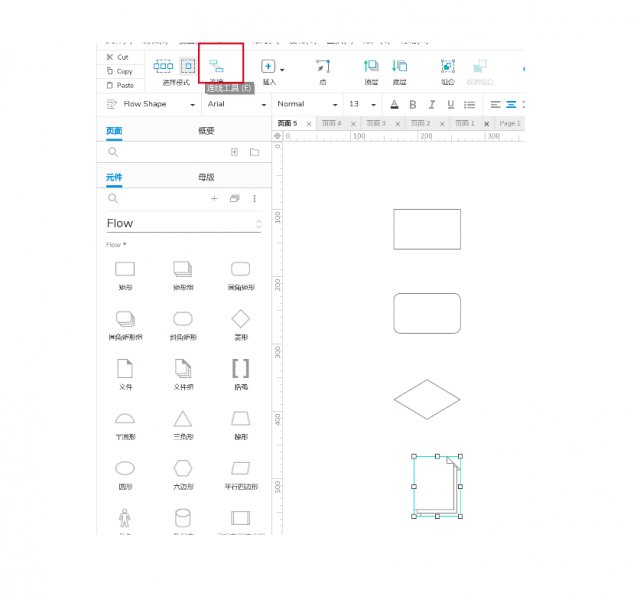The height and width of the screenshot is (600, 640).
Task: Open the 页面 4 canvas tab
Action: 331,123
